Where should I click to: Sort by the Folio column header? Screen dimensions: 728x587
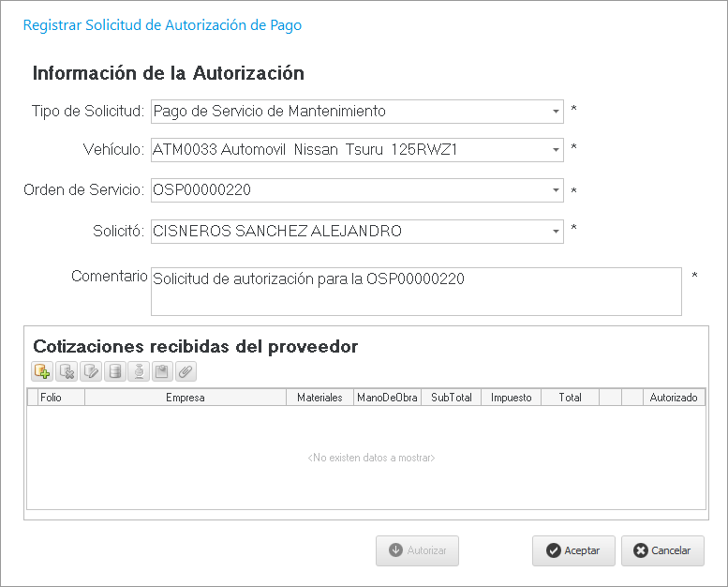pyautogui.click(x=51, y=398)
